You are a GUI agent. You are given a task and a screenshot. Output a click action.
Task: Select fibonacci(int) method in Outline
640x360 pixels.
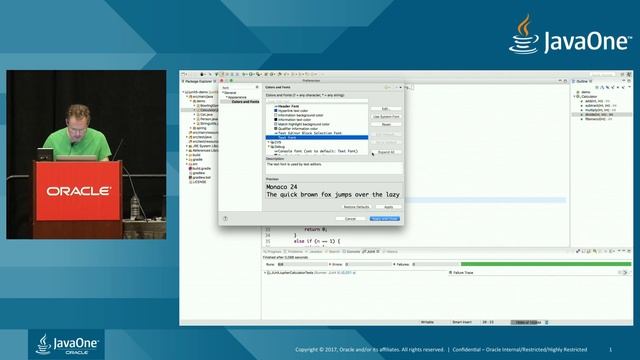597,119
